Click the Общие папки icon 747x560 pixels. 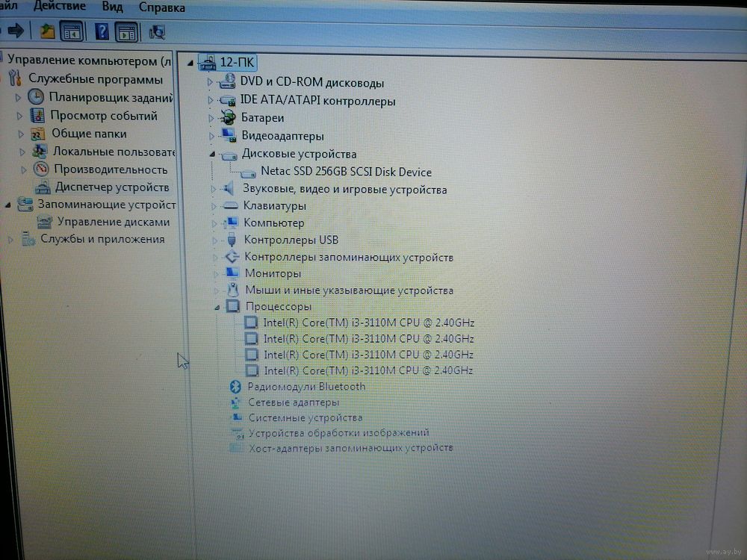coord(38,134)
